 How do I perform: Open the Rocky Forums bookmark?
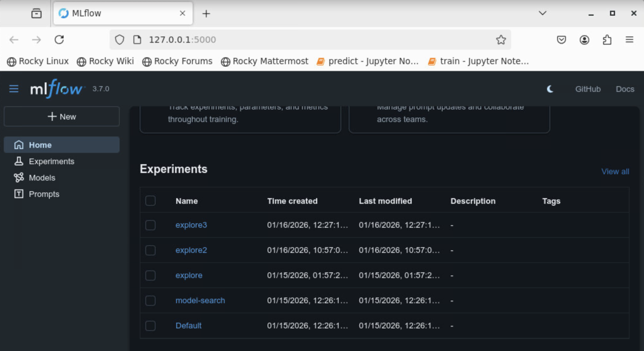click(177, 61)
